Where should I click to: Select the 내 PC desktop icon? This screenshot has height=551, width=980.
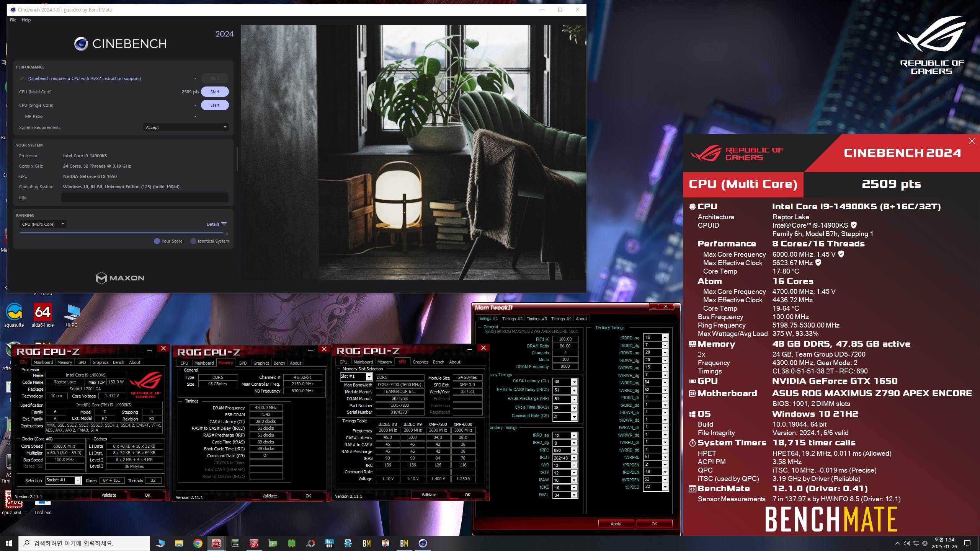click(x=71, y=315)
